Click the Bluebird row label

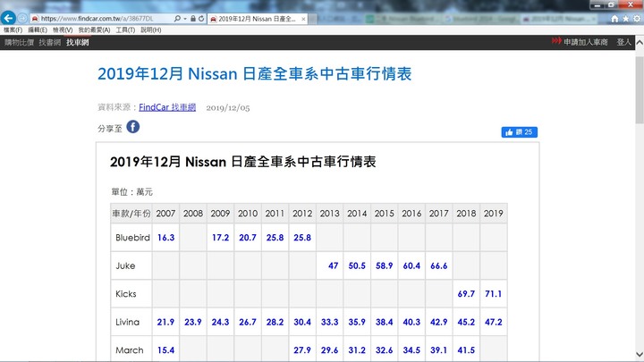132,238
